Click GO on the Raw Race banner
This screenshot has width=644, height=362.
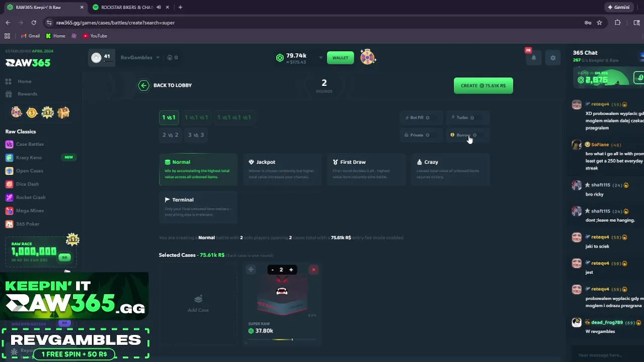[64, 257]
